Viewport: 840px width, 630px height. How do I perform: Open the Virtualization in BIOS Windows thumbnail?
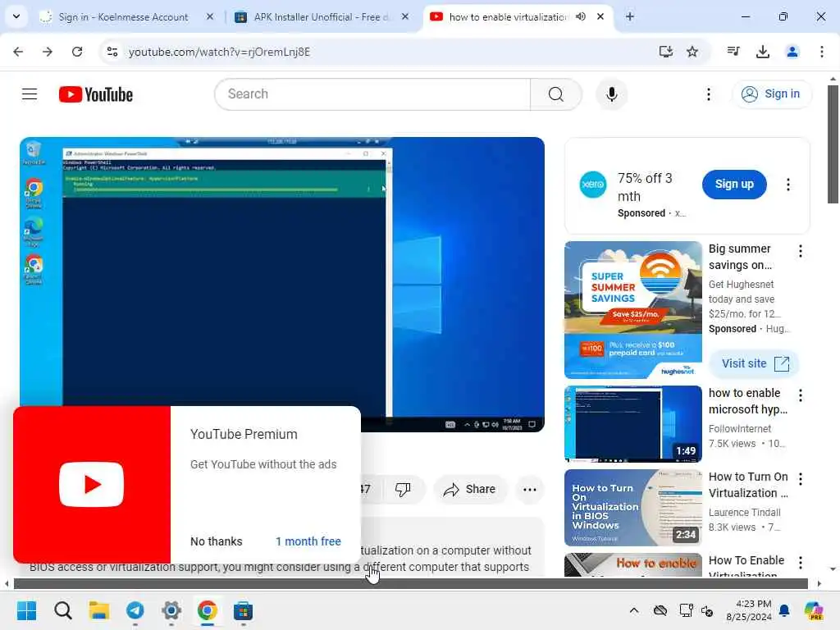[x=632, y=507]
